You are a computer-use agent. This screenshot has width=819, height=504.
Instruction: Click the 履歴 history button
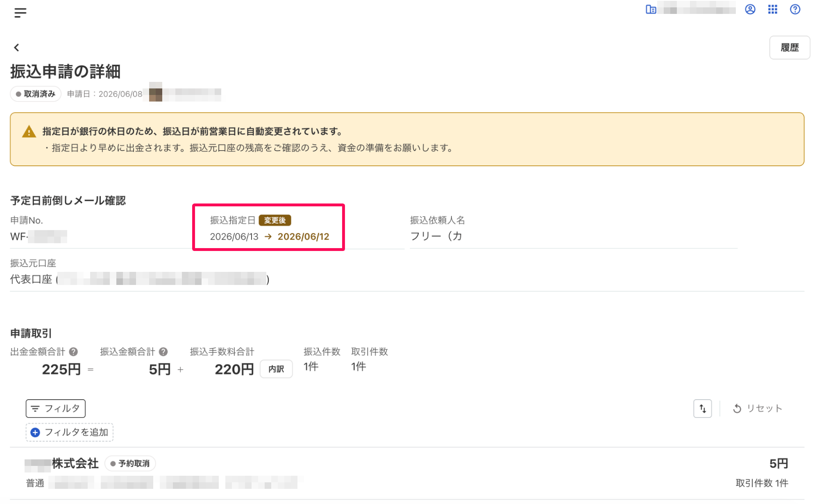tap(789, 47)
